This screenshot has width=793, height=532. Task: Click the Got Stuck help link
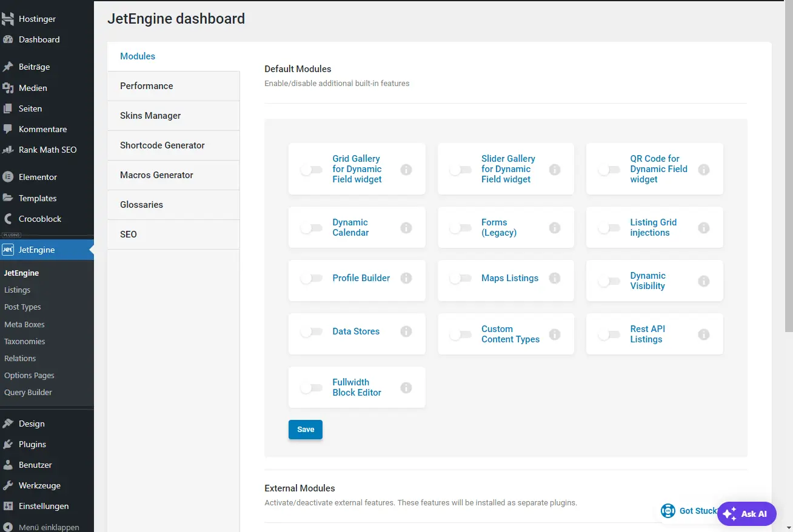[689, 511]
